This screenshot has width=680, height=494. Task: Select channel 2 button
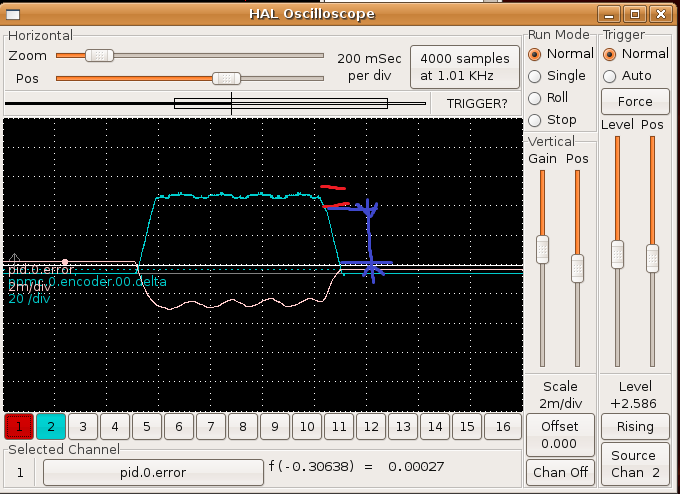click(51, 427)
